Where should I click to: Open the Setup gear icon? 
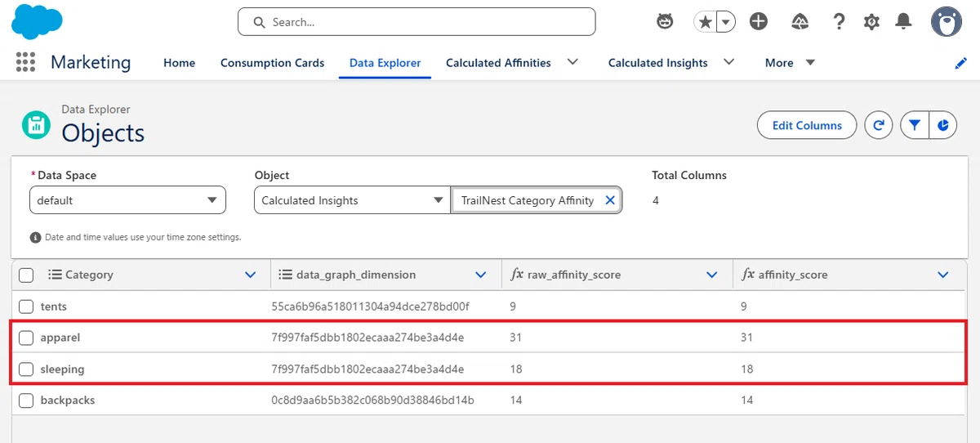click(871, 22)
